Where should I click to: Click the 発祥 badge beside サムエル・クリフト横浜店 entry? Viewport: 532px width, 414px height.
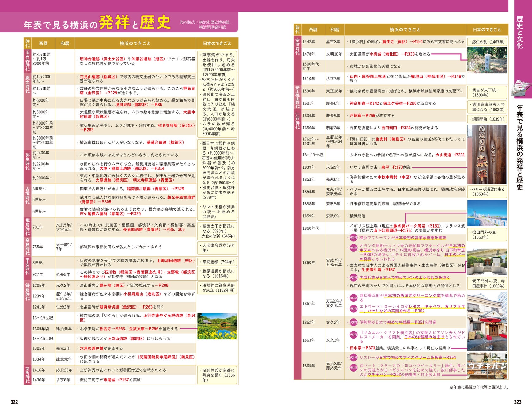(353, 335)
